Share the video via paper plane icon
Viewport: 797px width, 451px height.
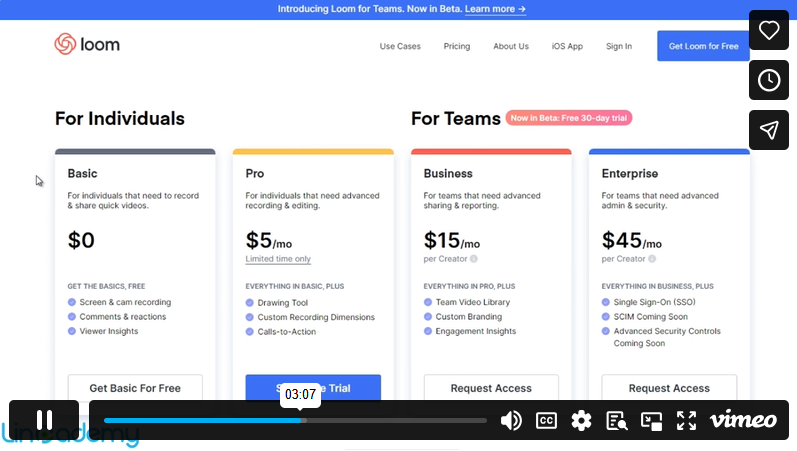(769, 130)
